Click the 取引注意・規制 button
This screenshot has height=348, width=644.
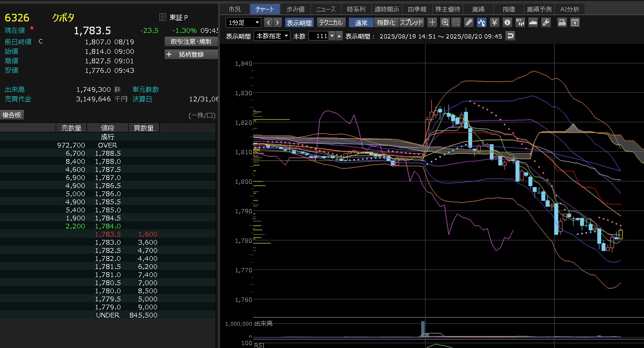pyautogui.click(x=191, y=41)
